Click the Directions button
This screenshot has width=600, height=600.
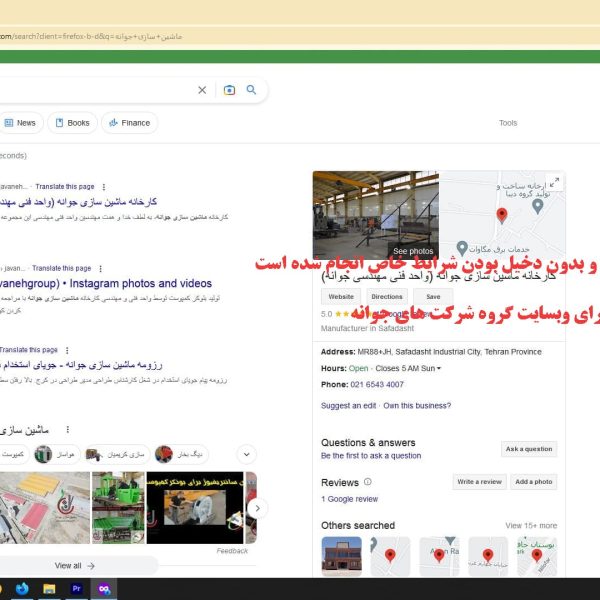tap(387, 297)
